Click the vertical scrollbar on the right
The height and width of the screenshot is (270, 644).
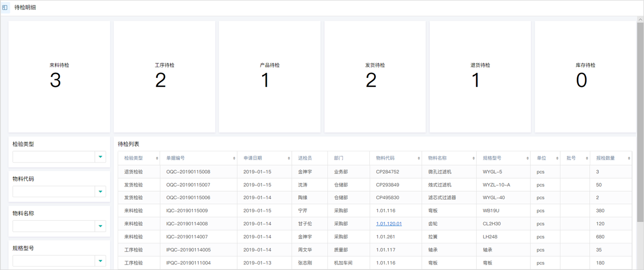tap(640, 120)
